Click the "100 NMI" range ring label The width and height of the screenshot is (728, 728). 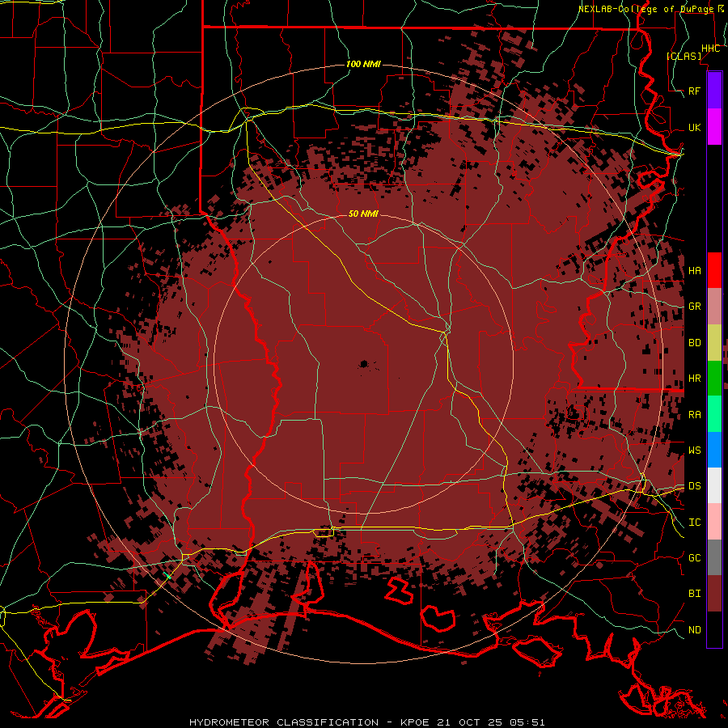click(363, 64)
